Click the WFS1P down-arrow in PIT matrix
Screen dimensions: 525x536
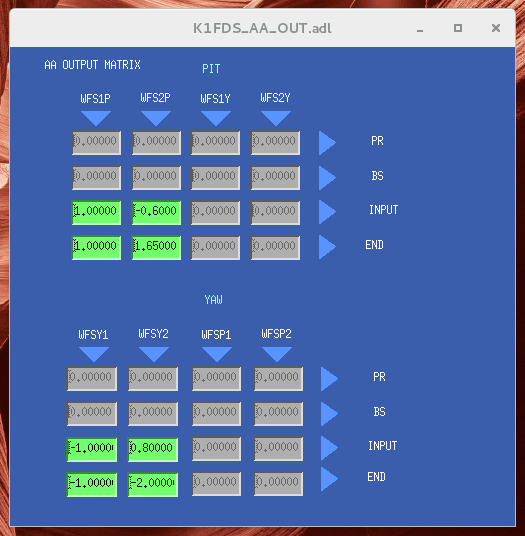tap(96, 118)
